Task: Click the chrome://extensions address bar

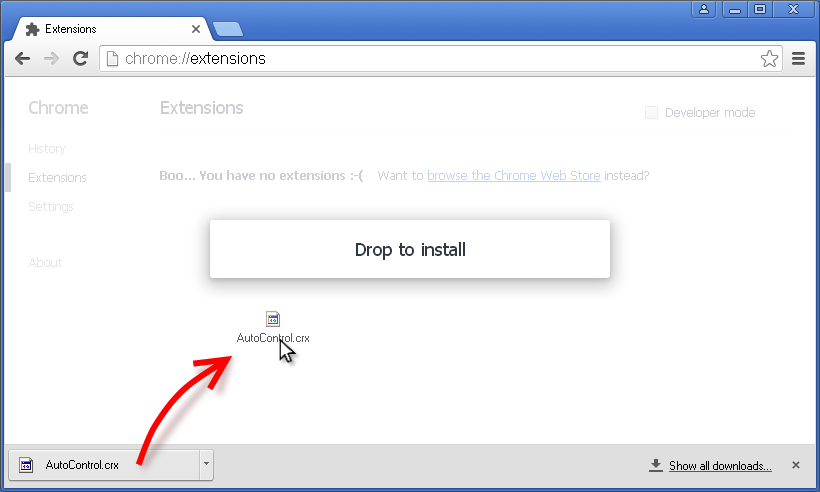Action: (441, 59)
